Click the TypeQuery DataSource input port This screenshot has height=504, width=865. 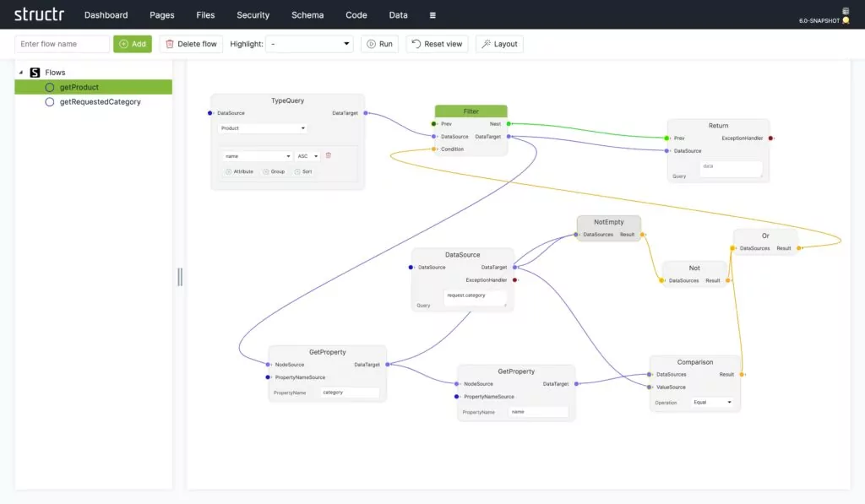click(x=209, y=113)
